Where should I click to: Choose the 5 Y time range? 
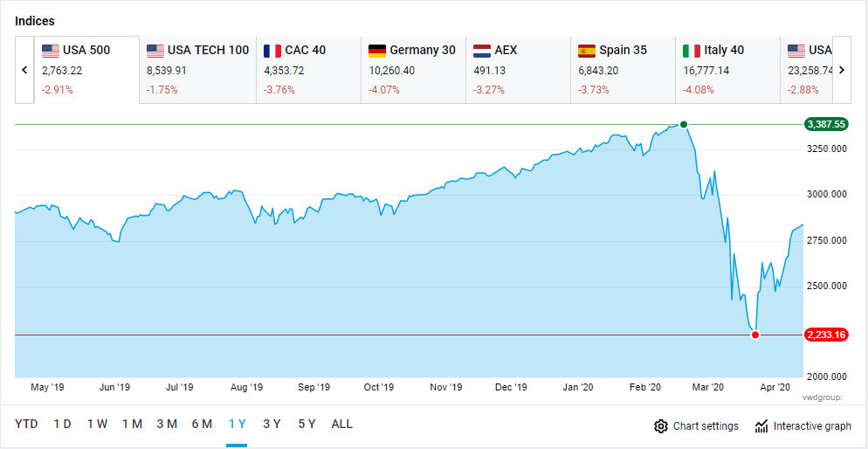[x=307, y=424]
